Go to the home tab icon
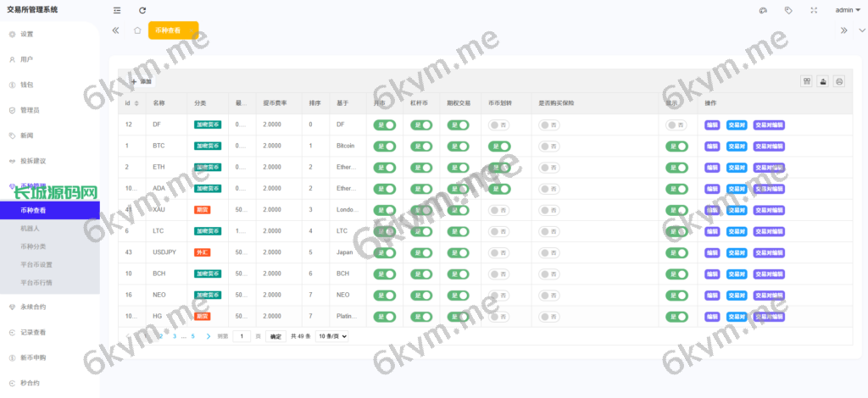This screenshot has height=398, width=868. [137, 30]
